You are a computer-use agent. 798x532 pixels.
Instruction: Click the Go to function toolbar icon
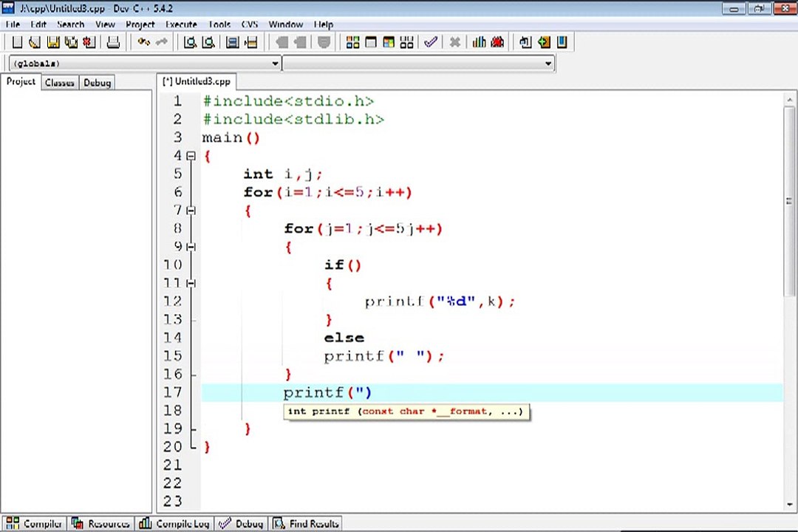(233, 42)
